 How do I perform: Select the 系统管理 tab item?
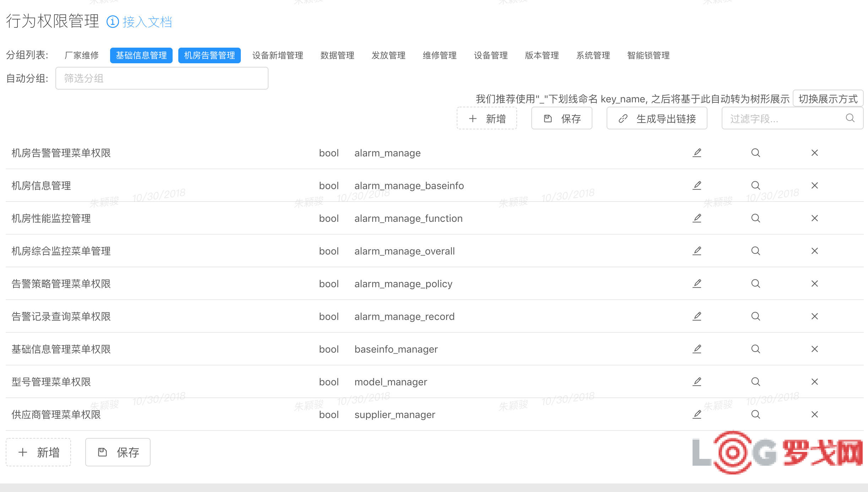(x=595, y=55)
